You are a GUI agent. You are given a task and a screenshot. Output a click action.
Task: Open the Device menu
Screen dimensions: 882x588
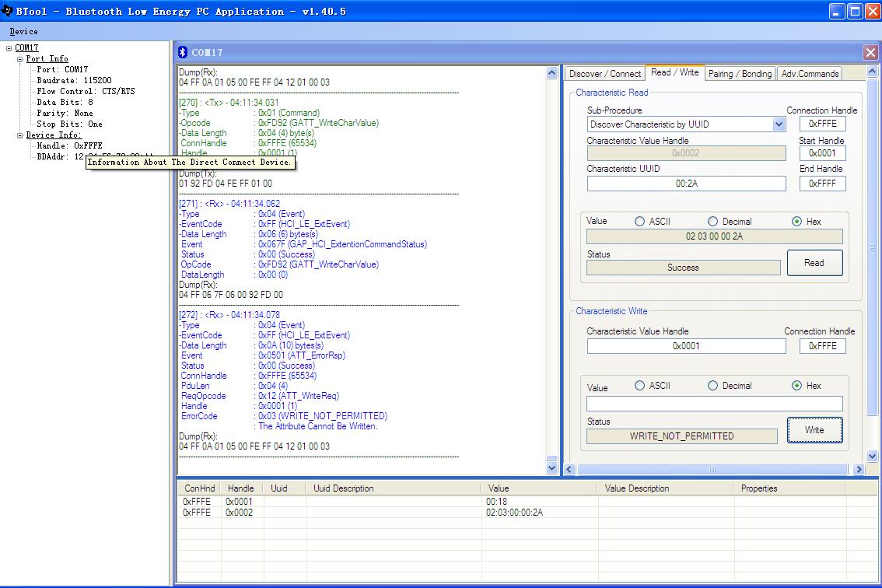point(23,32)
